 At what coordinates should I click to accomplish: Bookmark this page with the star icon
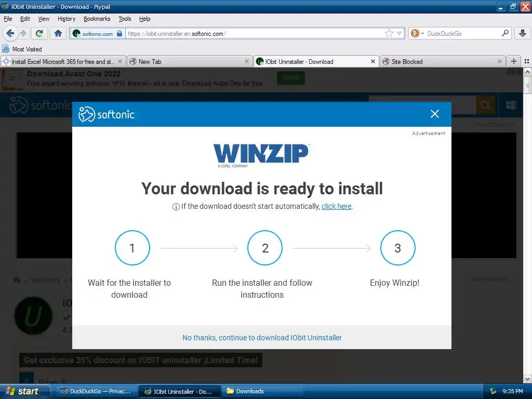(x=389, y=33)
